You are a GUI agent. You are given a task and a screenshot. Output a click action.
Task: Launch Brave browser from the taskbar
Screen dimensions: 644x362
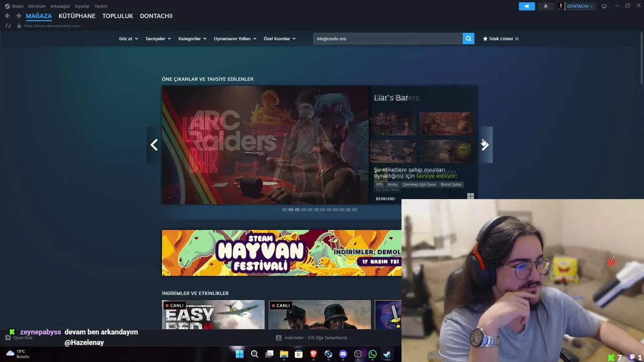[x=313, y=354]
